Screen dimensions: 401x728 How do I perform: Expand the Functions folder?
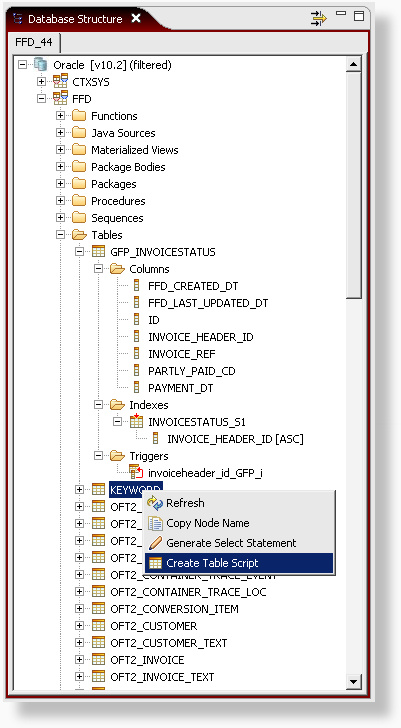[x=60, y=116]
